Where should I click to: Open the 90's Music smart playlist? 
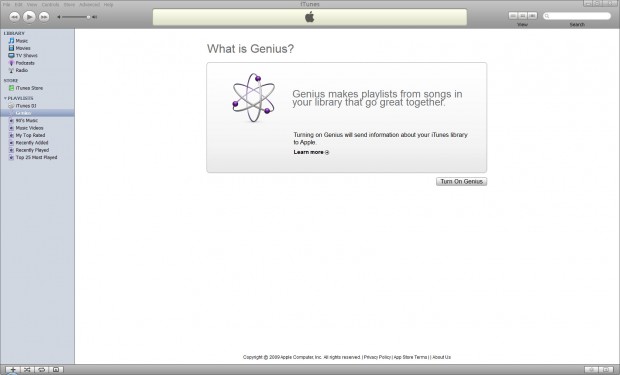[x=26, y=120]
